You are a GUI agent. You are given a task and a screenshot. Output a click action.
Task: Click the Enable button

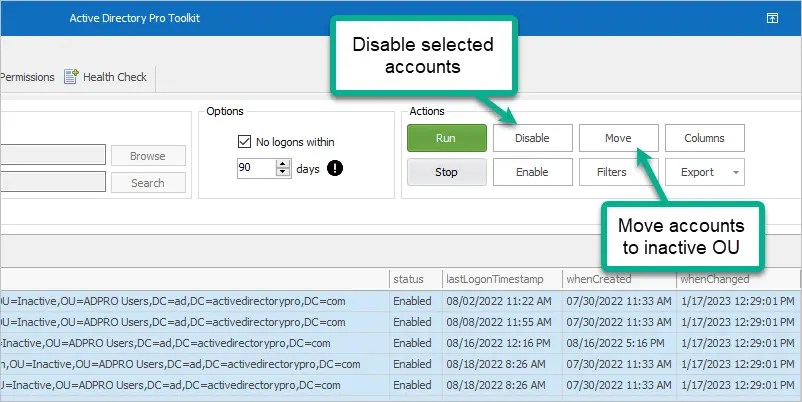point(532,172)
